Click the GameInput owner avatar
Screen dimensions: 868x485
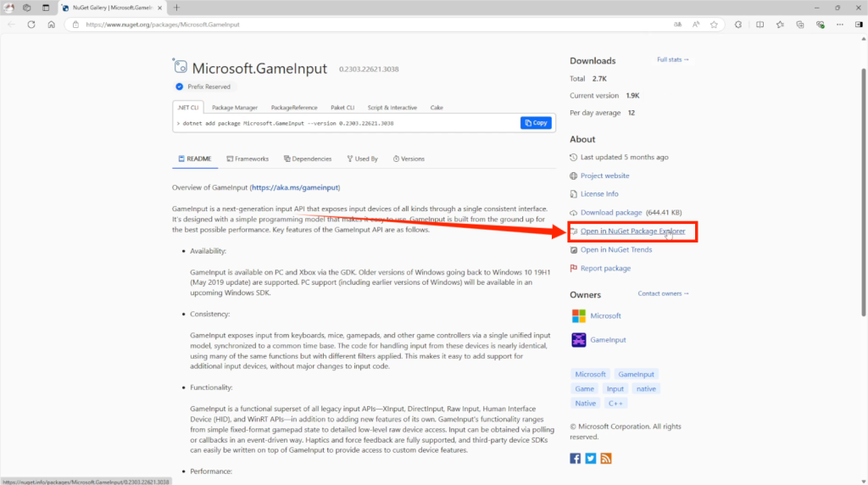578,340
